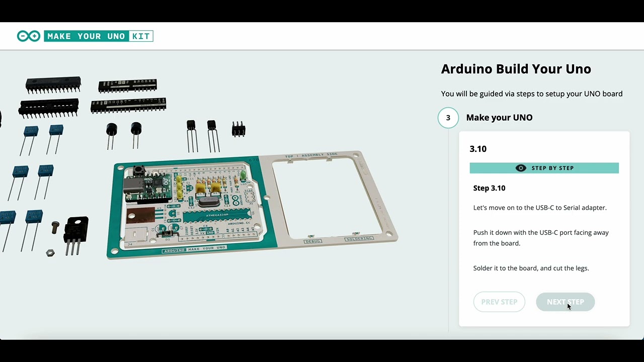Toggle the STEP BY STEP view bar
Image resolution: width=644 pixels, height=362 pixels.
pyautogui.click(x=544, y=168)
